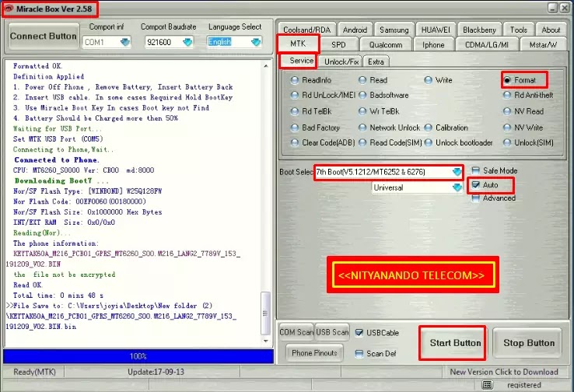Expand the Language Select English dropdown
The height and width of the screenshot is (392, 574).
click(256, 42)
